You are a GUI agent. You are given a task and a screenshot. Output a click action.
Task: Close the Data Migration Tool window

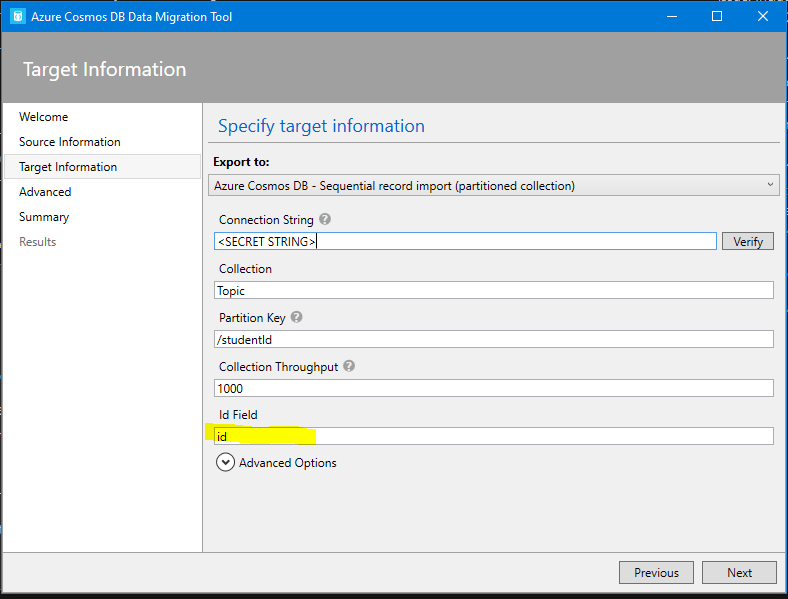[x=763, y=16]
